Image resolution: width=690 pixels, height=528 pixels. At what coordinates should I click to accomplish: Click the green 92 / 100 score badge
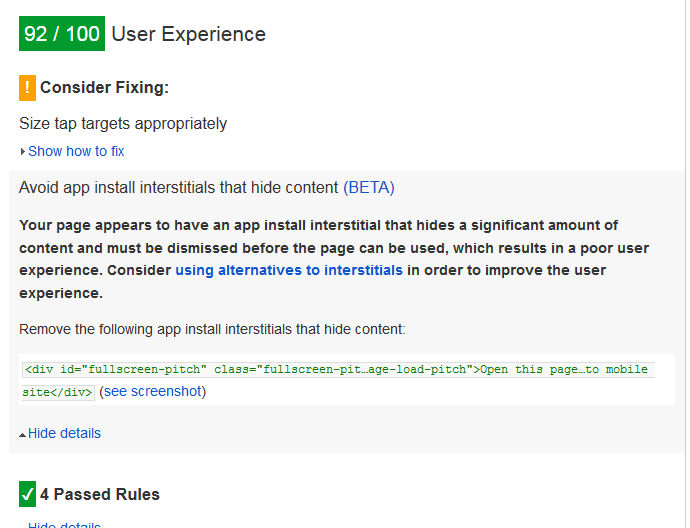[62, 34]
